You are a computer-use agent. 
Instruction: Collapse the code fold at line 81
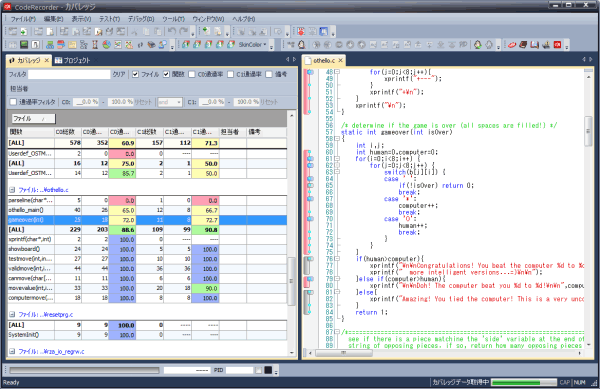pos(337,292)
